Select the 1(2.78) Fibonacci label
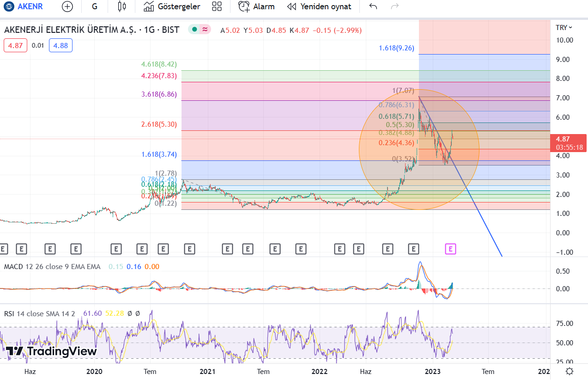 166,172
